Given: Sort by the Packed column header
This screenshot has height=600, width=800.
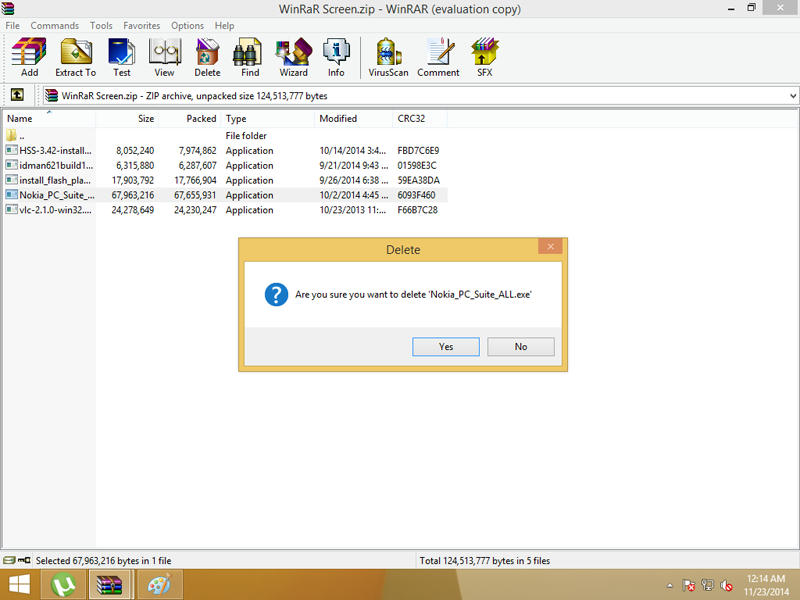Looking at the screenshot, I should pos(189,118).
